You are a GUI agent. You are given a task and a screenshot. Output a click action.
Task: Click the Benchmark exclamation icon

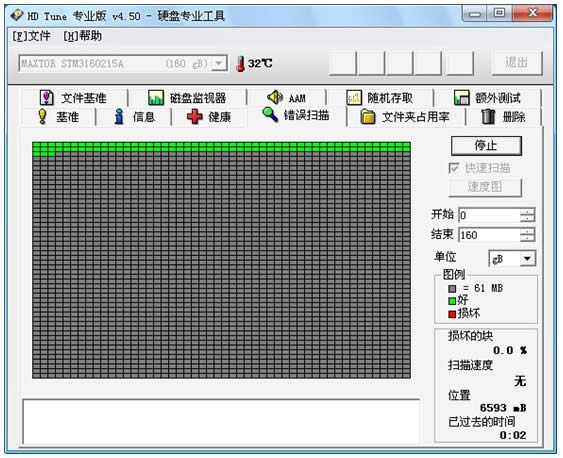42,117
